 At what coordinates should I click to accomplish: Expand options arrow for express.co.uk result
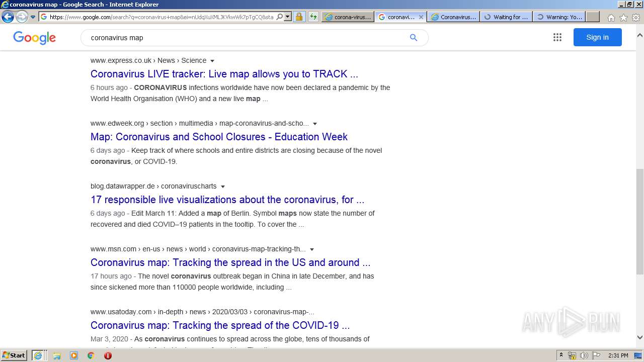point(212,61)
